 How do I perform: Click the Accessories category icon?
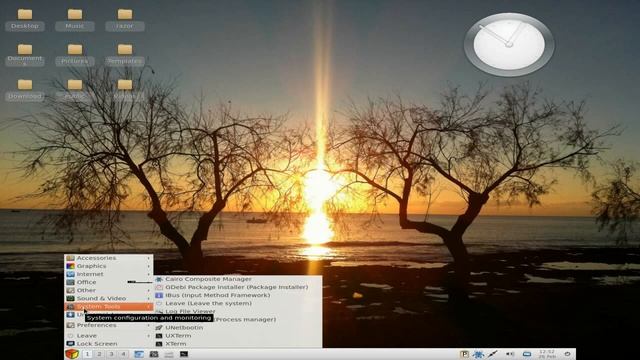[71, 258]
